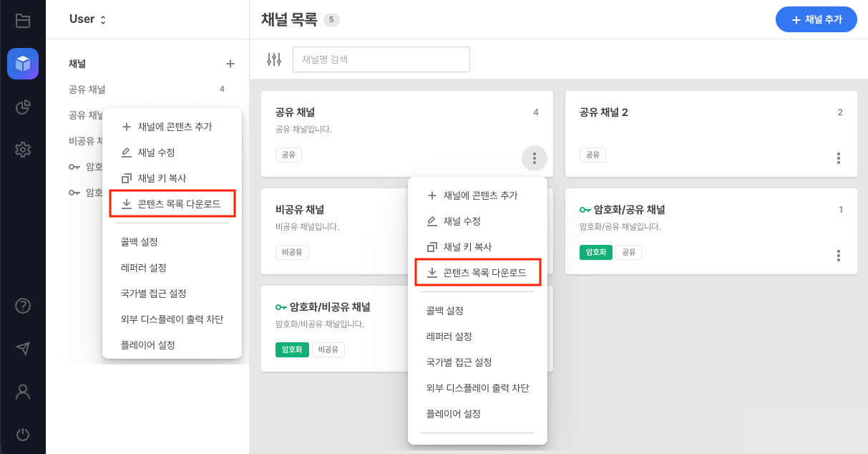Open the kebab menu on 공유 채널 2 card
This screenshot has height=454, width=868.
pos(838,159)
